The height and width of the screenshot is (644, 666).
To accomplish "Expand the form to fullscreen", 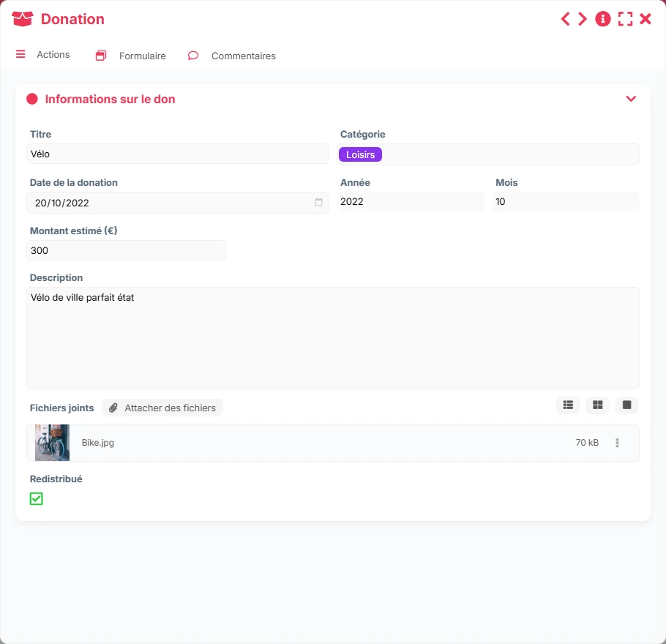I will pos(625,19).
